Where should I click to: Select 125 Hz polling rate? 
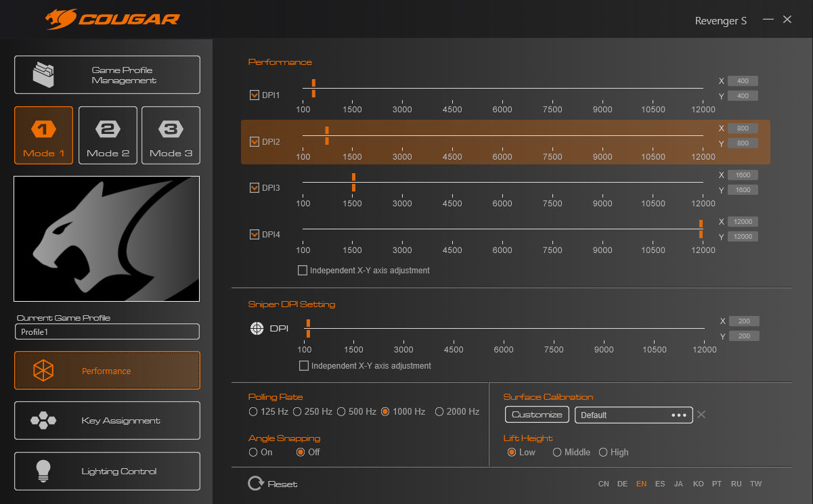click(253, 411)
